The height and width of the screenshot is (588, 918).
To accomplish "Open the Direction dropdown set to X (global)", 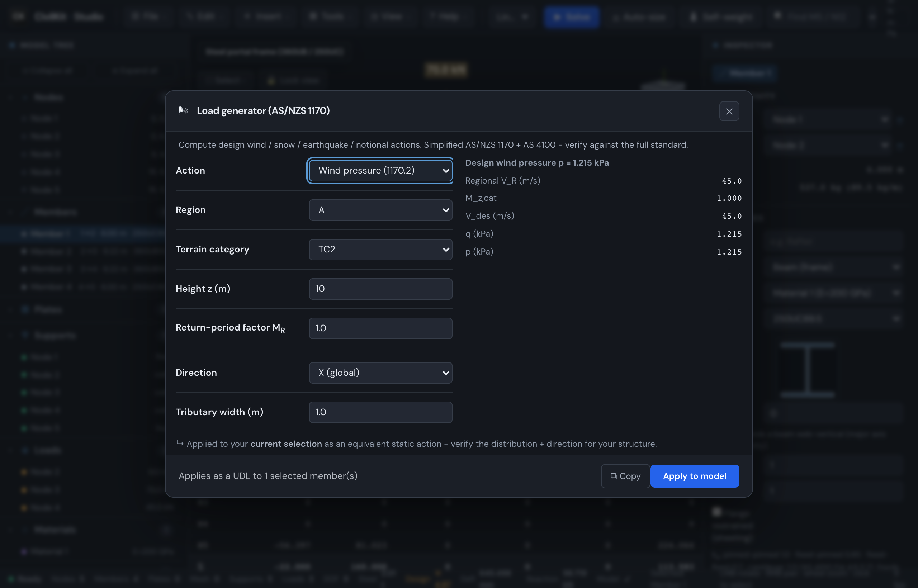I will click(380, 373).
